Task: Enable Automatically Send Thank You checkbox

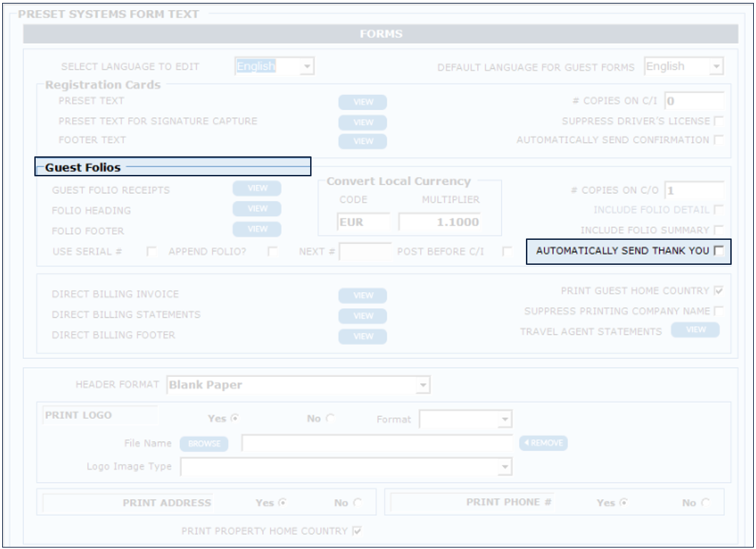Action: (718, 251)
